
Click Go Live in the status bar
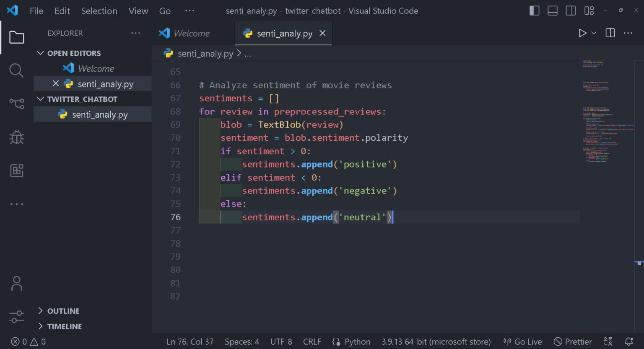523,342
